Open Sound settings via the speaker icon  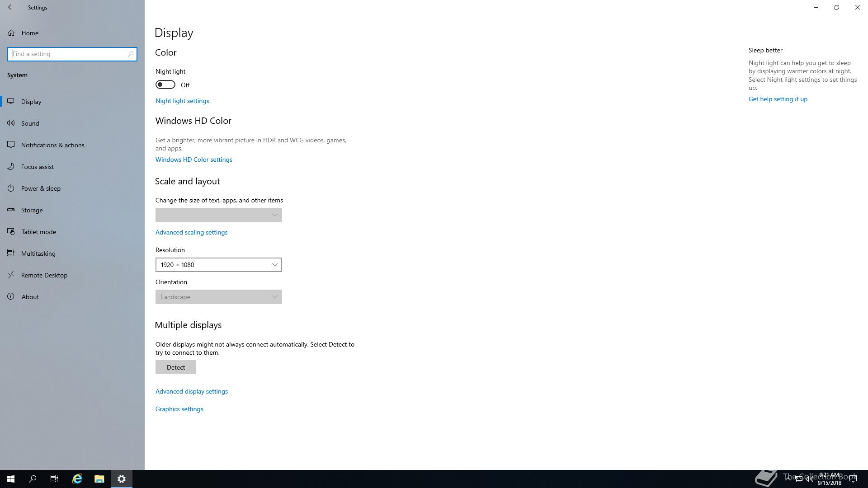click(x=11, y=123)
